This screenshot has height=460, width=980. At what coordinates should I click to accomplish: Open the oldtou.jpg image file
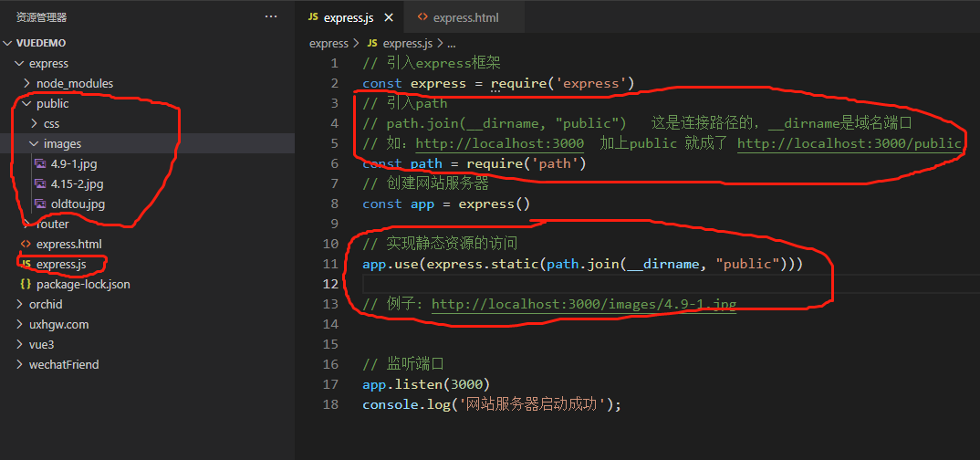pyautogui.click(x=78, y=204)
